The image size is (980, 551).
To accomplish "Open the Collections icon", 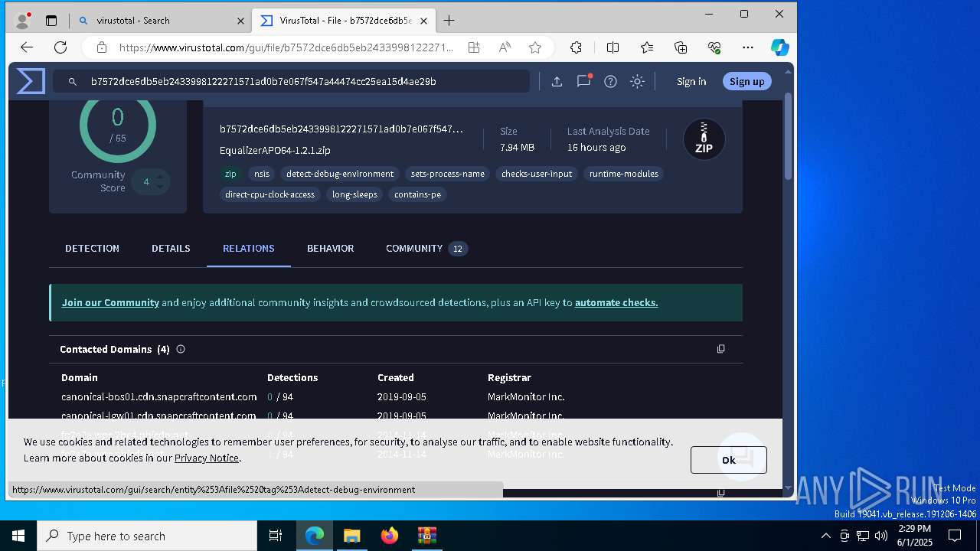I will pyautogui.click(x=681, y=47).
